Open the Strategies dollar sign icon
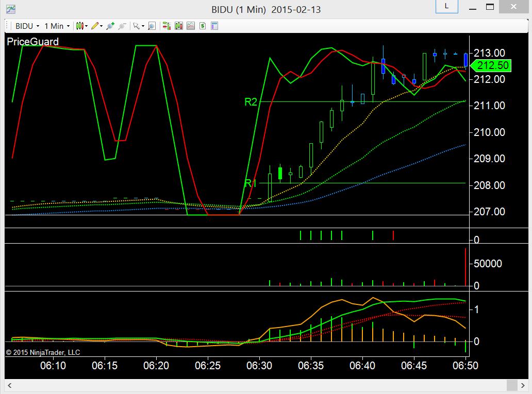Screen dimensions: 532x394 pyautogui.click(x=203, y=26)
